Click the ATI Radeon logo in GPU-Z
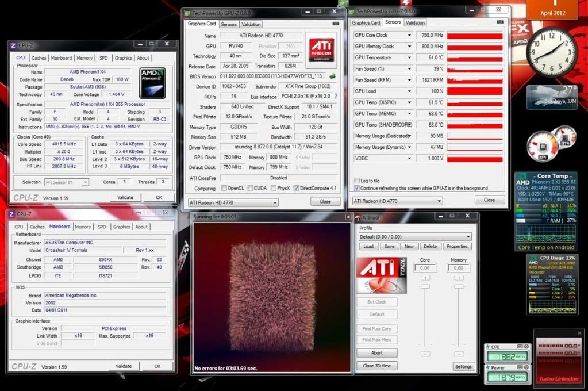 (321, 50)
